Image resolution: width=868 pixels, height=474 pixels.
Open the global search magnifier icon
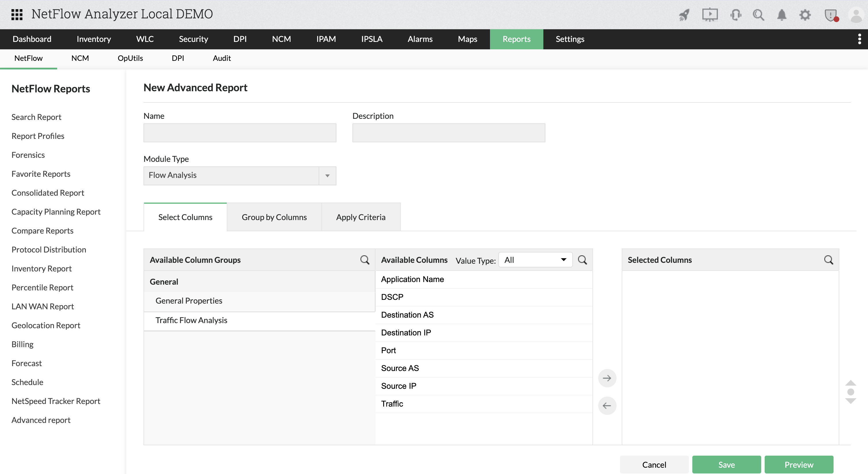click(758, 15)
